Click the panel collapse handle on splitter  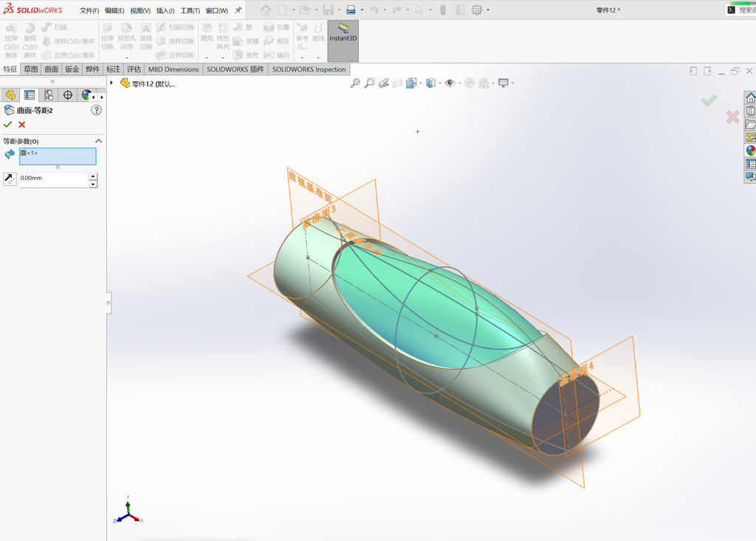[x=109, y=303]
